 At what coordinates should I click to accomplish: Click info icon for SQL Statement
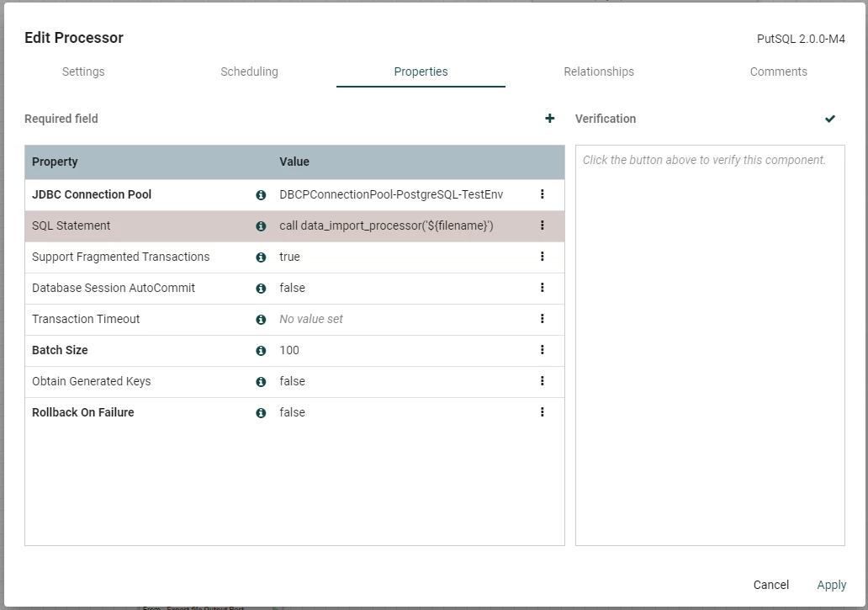point(261,225)
